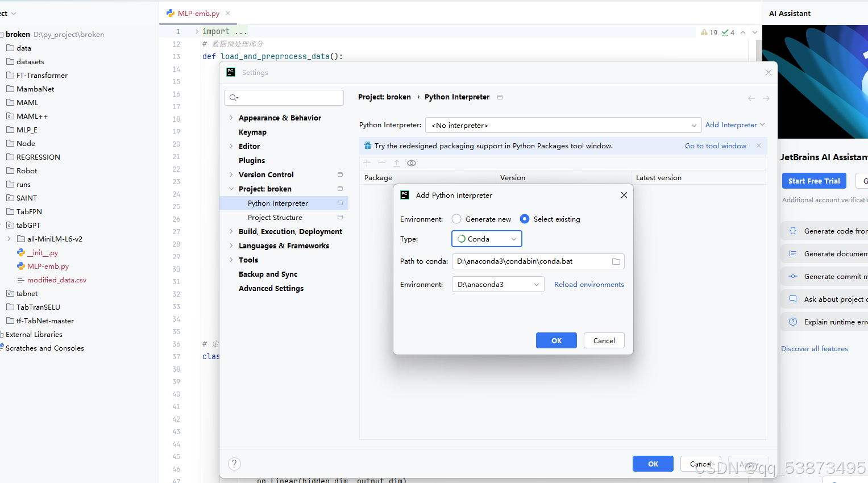Click the Reload environments link

[589, 285]
